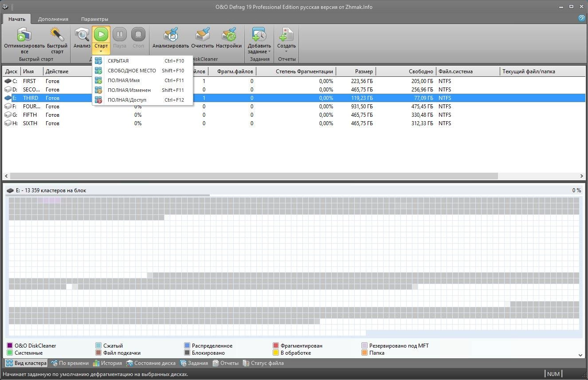Expand the Add job (Добавить задание) dropdown arrow
Viewport: 588px width, 380px height.
point(269,51)
